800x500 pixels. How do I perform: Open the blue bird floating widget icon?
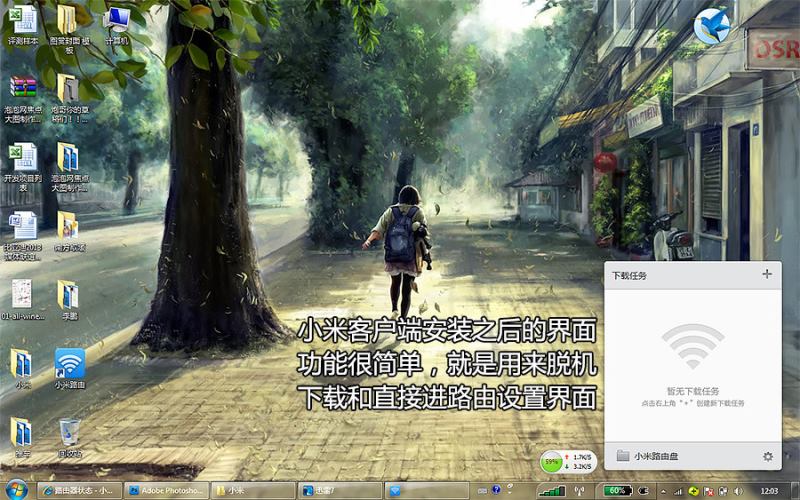[x=712, y=26]
